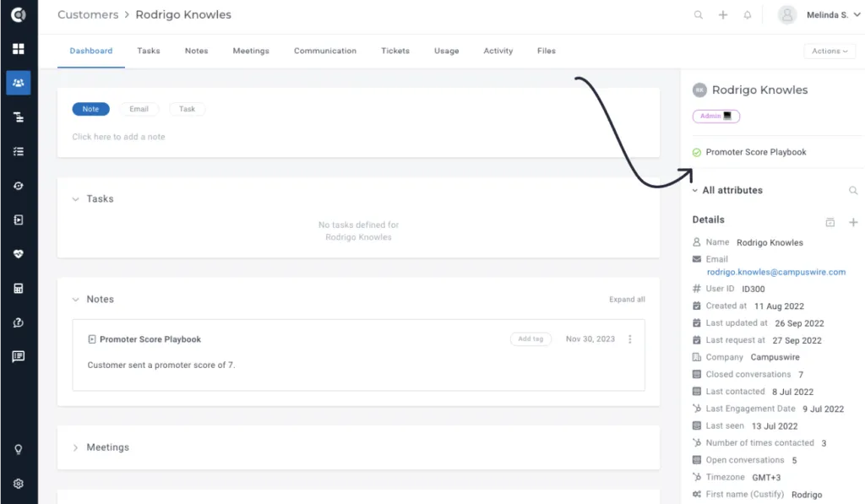Open the dashboard grid icon in sidebar

[19, 48]
